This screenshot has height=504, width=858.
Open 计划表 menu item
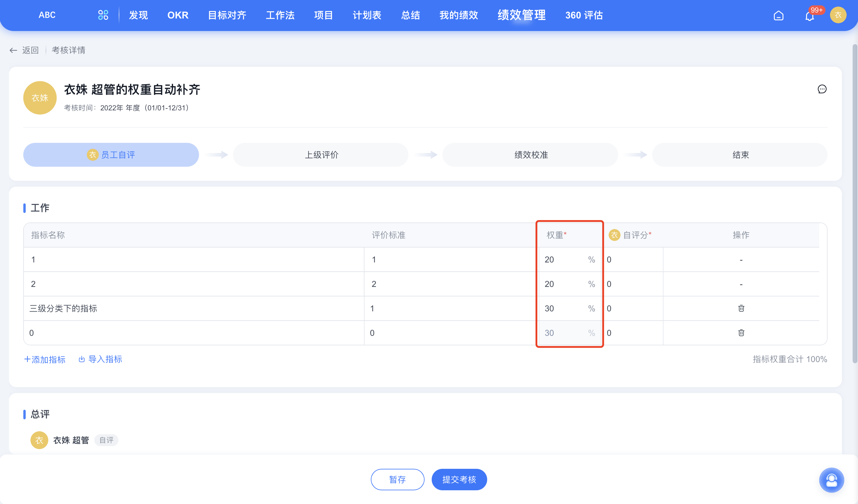(x=367, y=15)
